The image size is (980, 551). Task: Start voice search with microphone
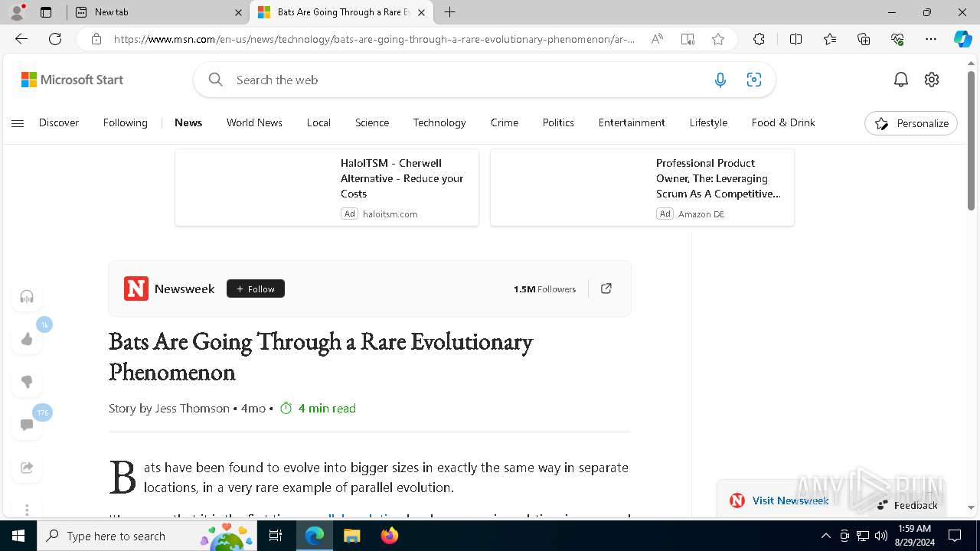[x=720, y=80]
